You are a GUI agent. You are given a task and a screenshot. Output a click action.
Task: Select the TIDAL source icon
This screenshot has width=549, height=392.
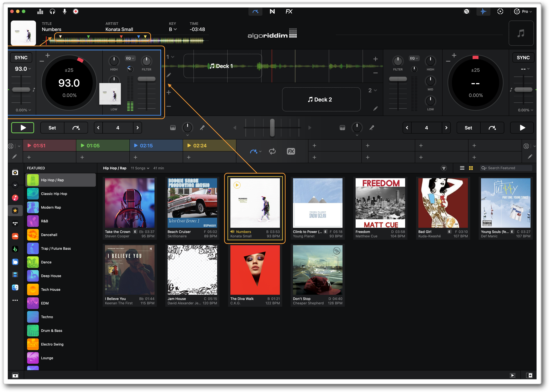[x=15, y=224]
